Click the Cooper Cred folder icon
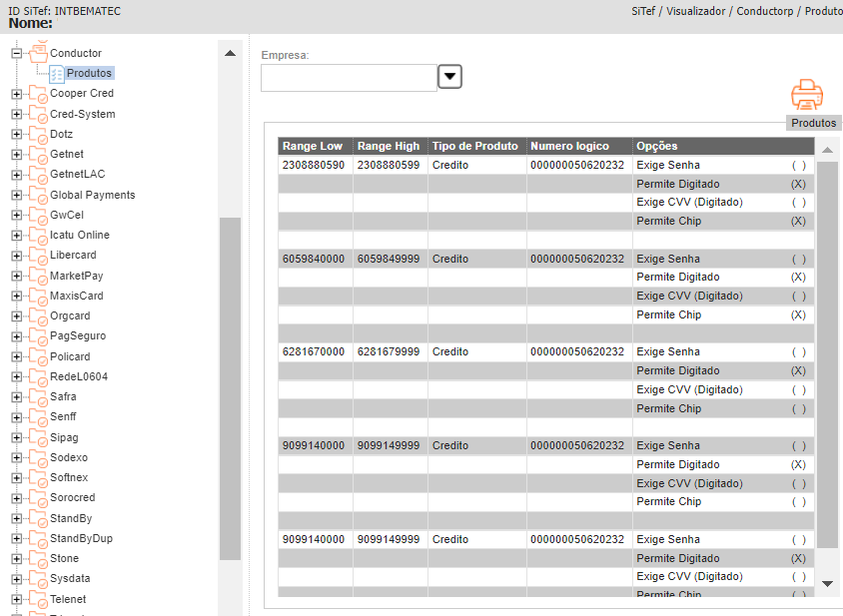 38,94
